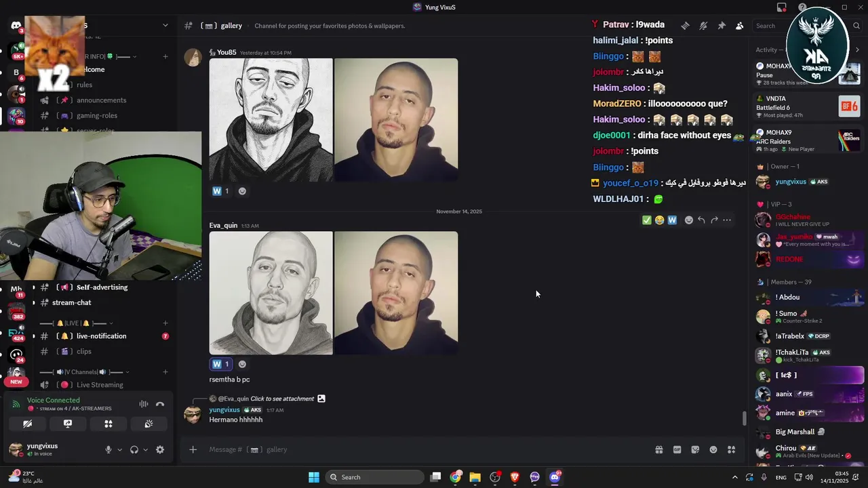Open the Discord inbox icon
Image resolution: width=868 pixels, height=488 pixels.
click(782, 7)
